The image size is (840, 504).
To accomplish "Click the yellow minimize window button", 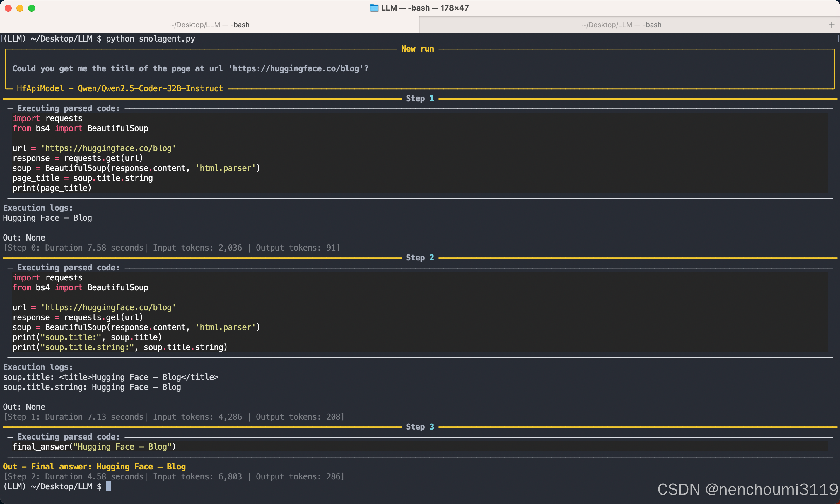I will pyautogui.click(x=20, y=8).
